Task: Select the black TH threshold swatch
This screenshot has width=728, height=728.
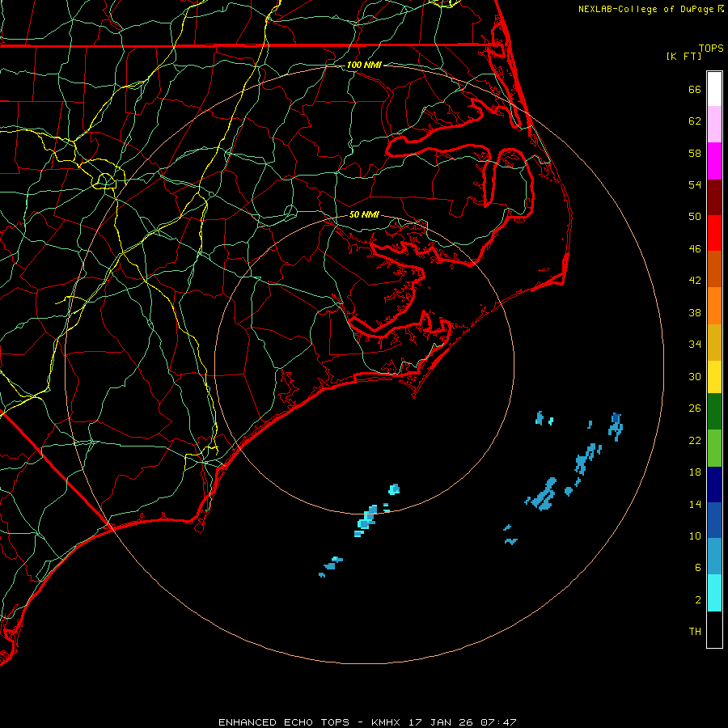Action: click(x=714, y=629)
